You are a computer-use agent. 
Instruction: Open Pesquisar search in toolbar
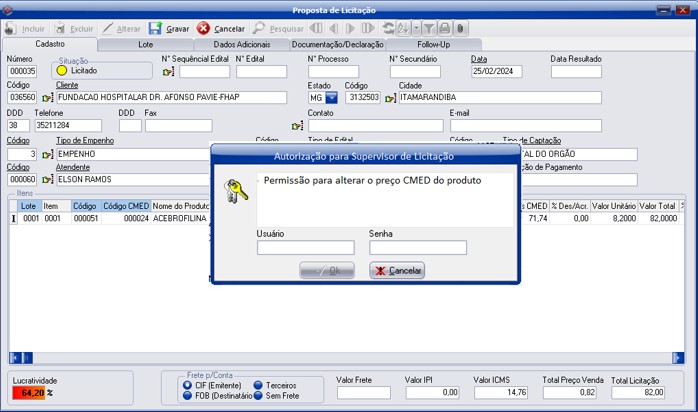[x=278, y=29]
